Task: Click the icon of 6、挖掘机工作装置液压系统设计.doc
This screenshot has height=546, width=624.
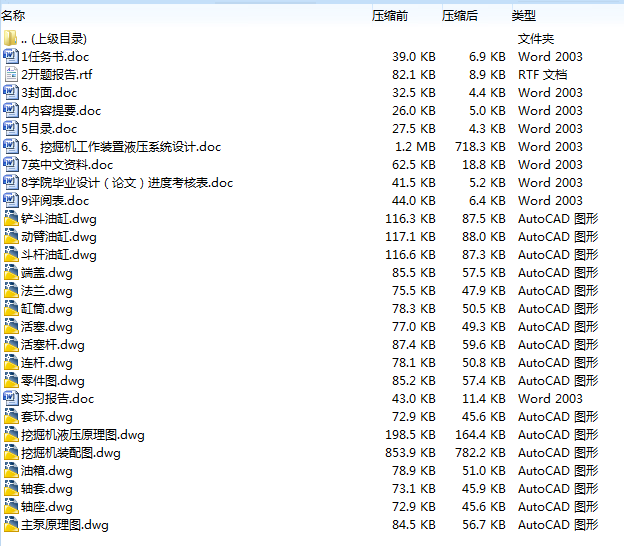Action: pyautogui.click(x=11, y=146)
